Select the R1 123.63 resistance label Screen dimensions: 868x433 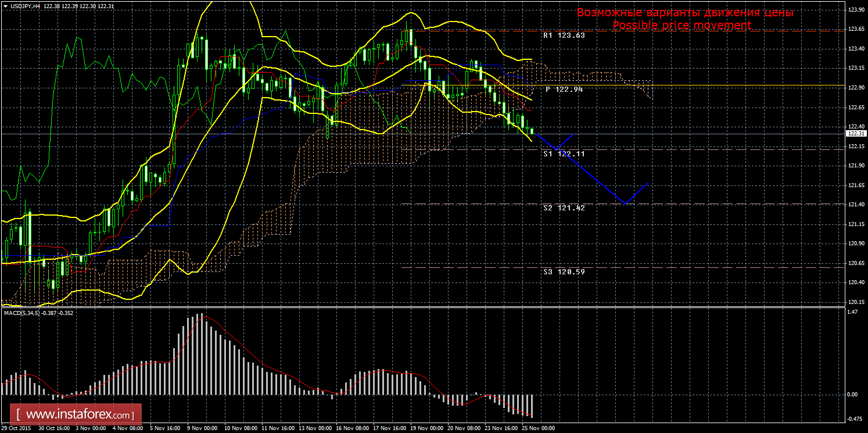564,35
